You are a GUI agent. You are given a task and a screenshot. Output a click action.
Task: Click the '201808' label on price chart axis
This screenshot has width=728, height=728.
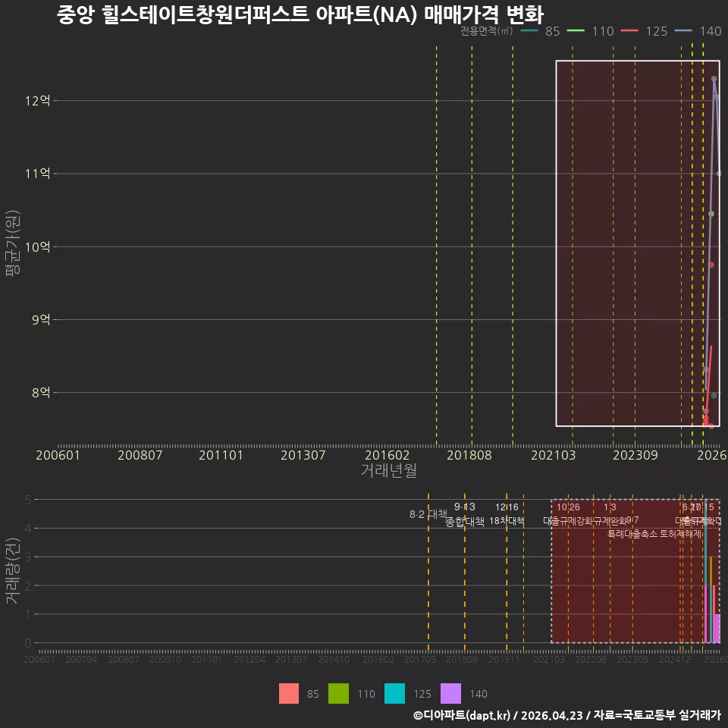pos(469,455)
